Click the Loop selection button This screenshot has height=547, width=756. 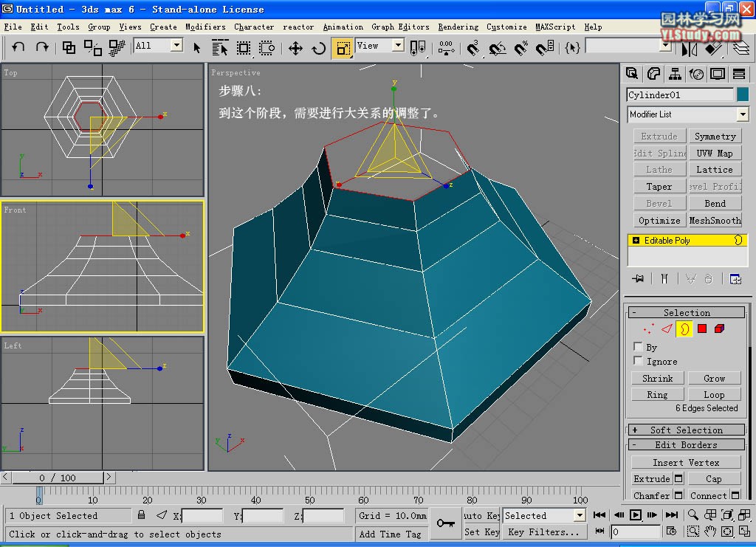(x=714, y=395)
